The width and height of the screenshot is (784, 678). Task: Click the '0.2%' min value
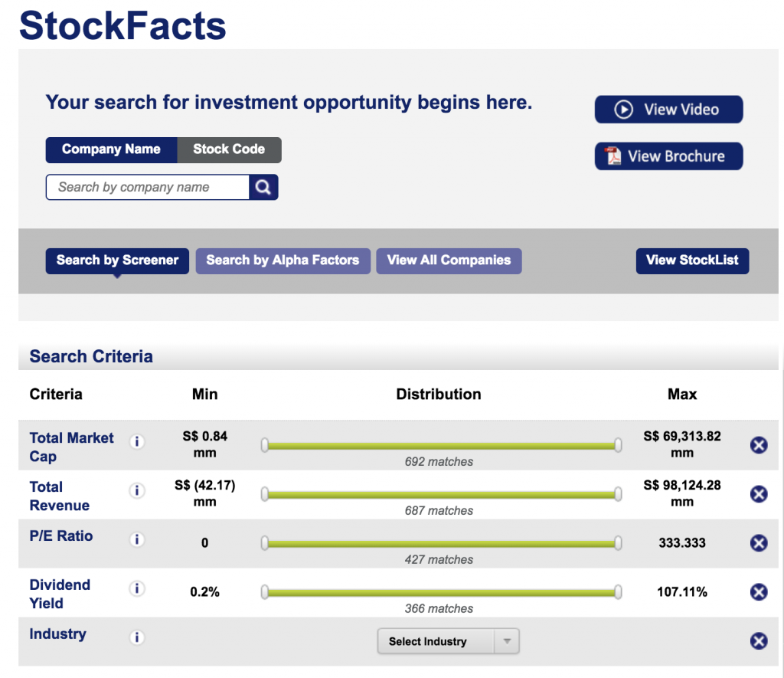point(205,592)
